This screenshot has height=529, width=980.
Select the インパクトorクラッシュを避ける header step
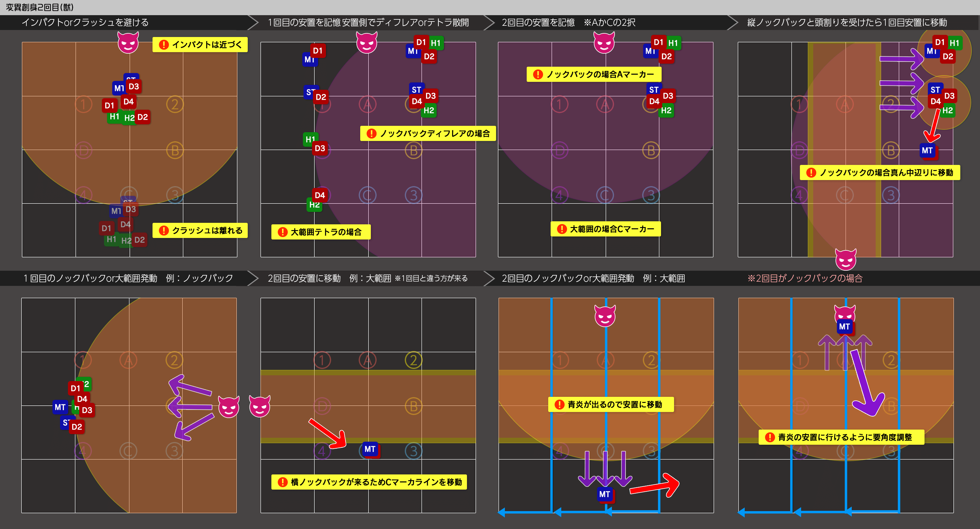point(85,22)
